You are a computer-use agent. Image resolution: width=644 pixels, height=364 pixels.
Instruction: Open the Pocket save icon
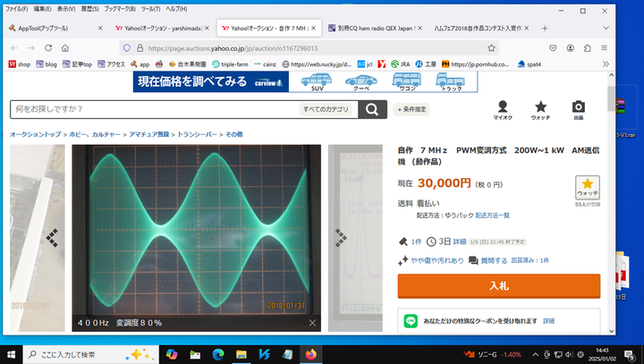pyautogui.click(x=554, y=48)
